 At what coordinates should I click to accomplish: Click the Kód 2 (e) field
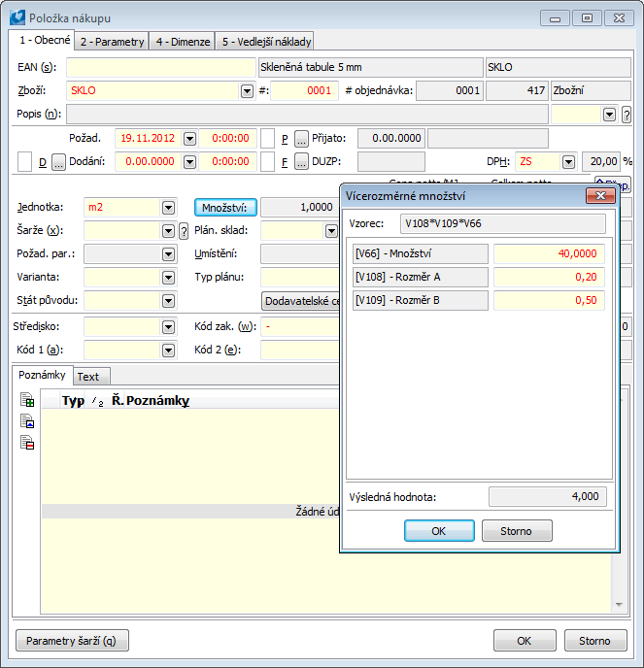[300, 351]
